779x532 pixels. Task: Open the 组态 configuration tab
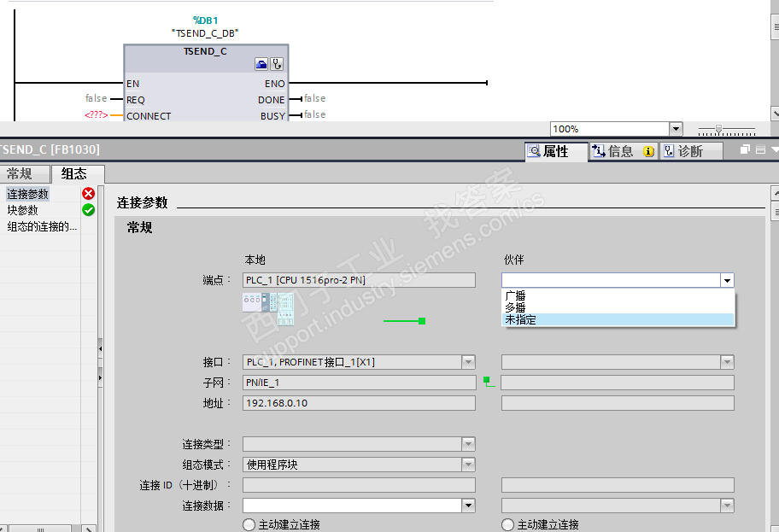pos(78,174)
